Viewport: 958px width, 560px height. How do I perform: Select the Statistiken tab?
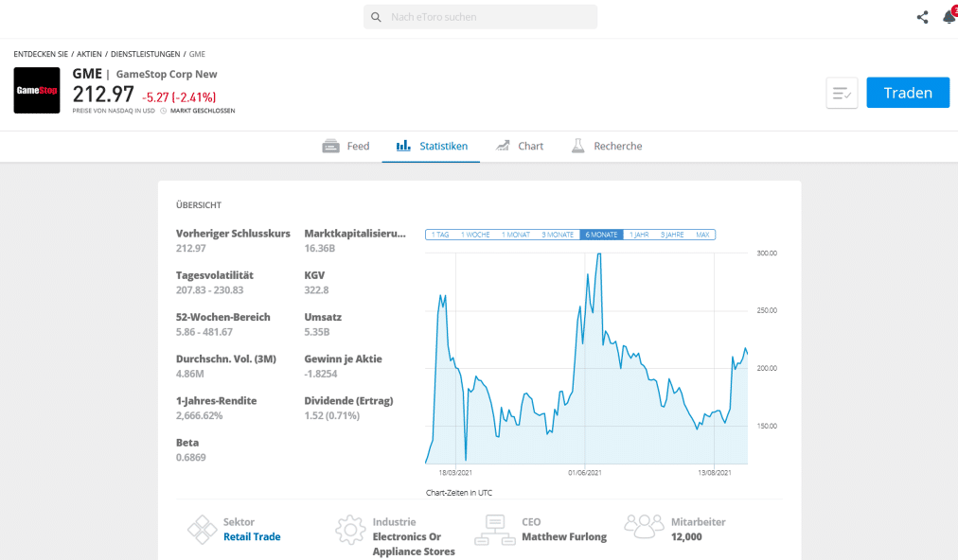pos(432,146)
